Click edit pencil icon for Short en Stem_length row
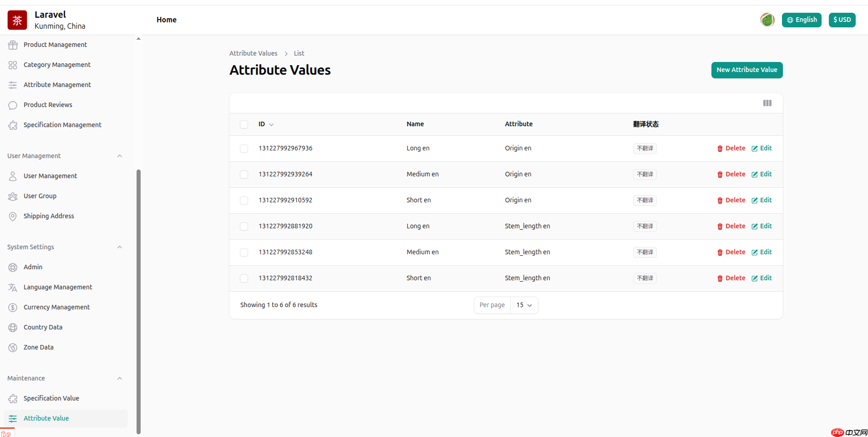 click(x=754, y=278)
